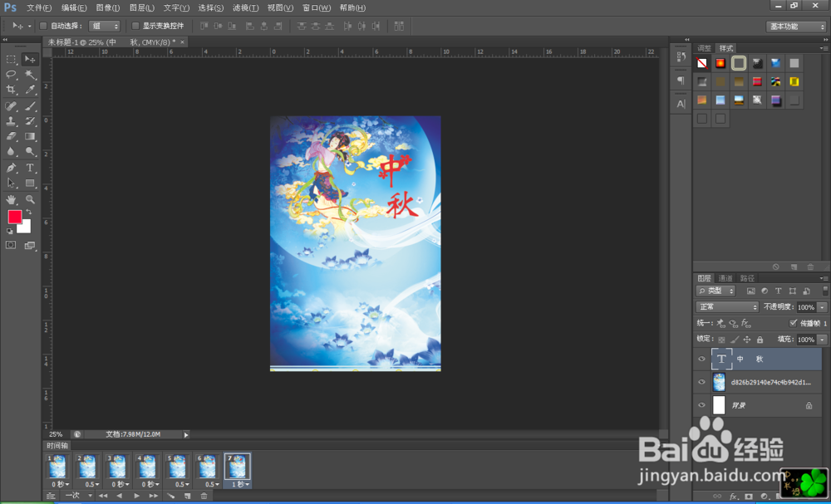
Task: Hide the d826b29140e74c4b942d1 layer
Action: (701, 382)
